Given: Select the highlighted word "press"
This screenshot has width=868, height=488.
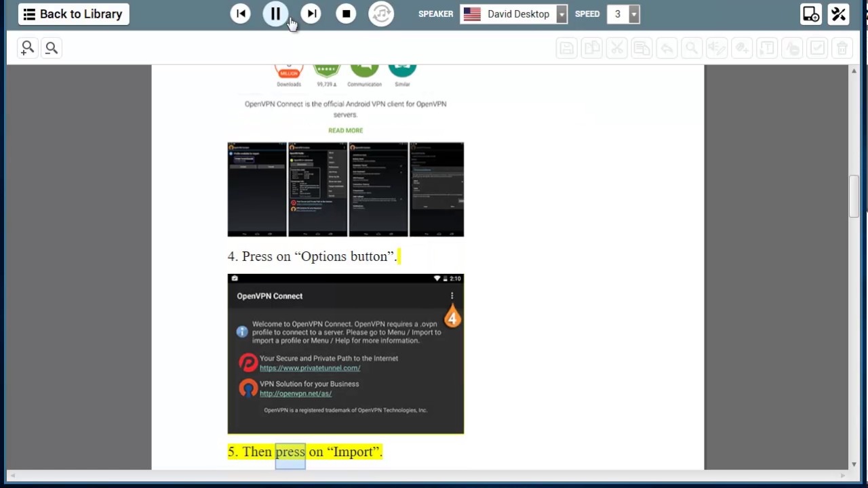Looking at the screenshot, I should click(290, 452).
